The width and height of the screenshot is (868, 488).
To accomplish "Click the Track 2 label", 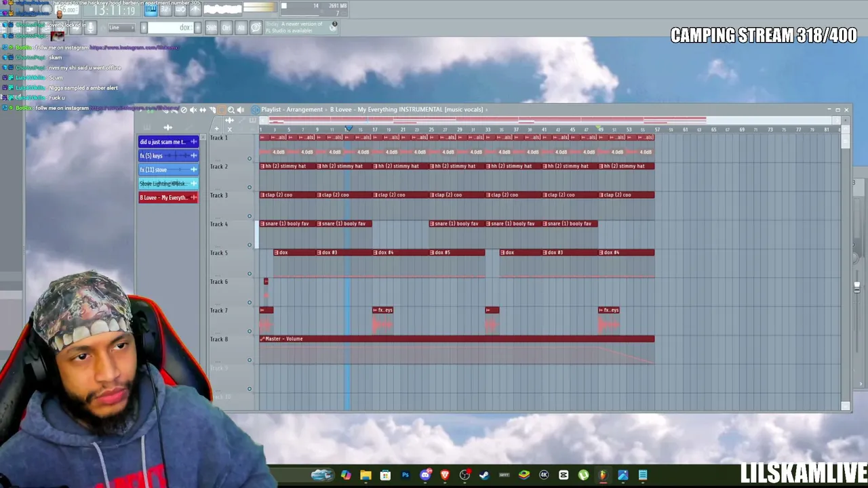I will click(218, 167).
